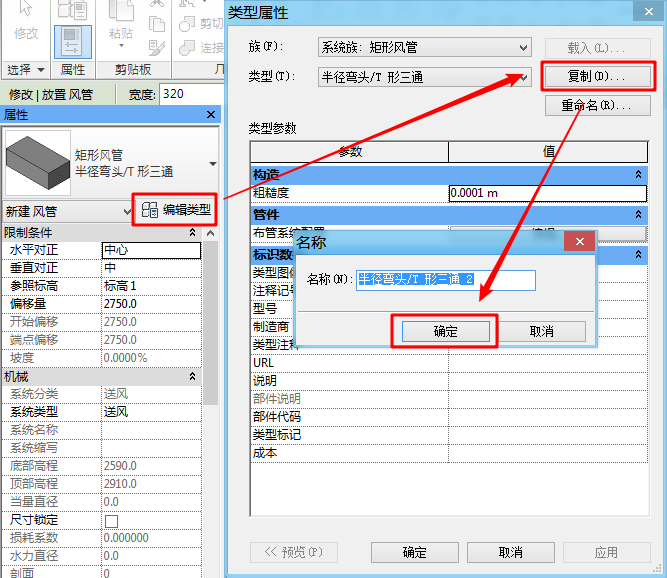Click the type properties icon above 属性 button
The height and width of the screenshot is (578, 667).
coord(73,10)
